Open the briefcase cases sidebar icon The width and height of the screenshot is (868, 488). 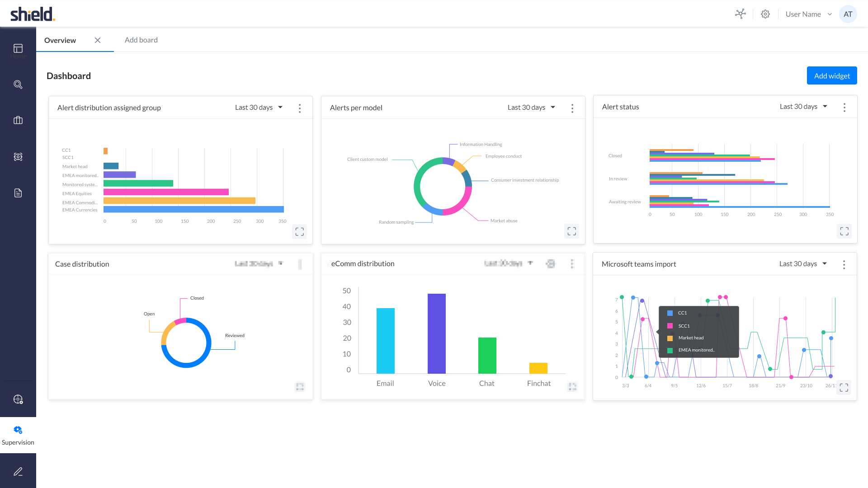click(18, 120)
